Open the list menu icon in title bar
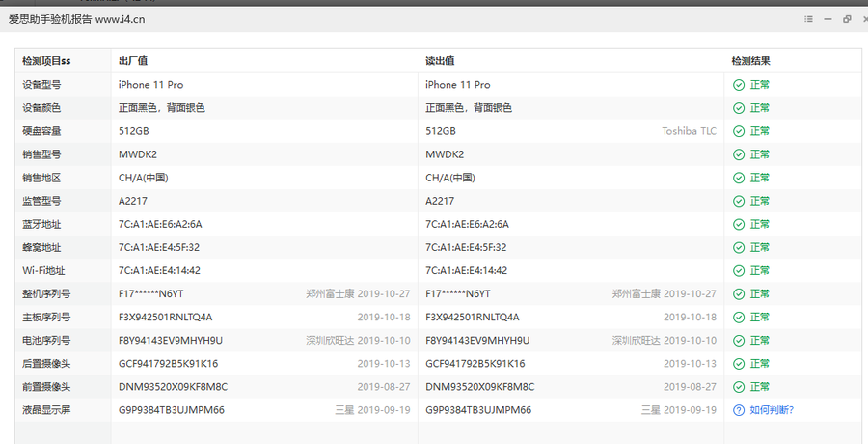Image resolution: width=868 pixels, height=444 pixels. 809,19
